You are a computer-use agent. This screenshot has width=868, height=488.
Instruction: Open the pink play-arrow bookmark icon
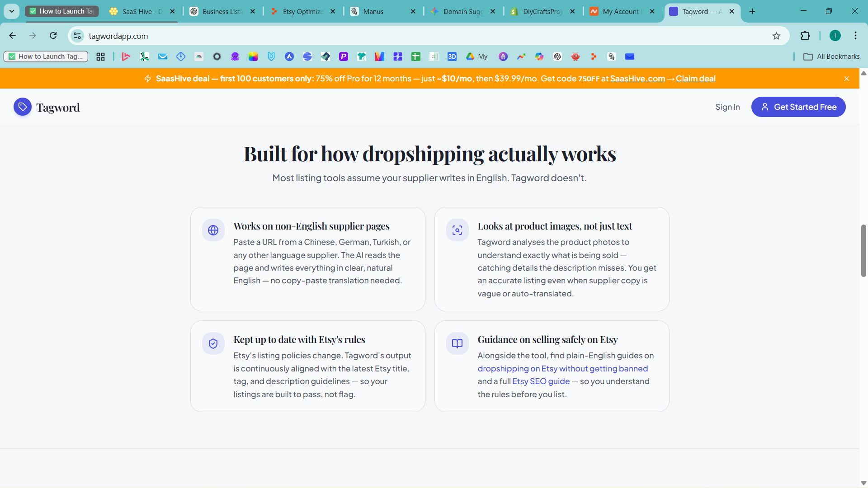pos(126,56)
